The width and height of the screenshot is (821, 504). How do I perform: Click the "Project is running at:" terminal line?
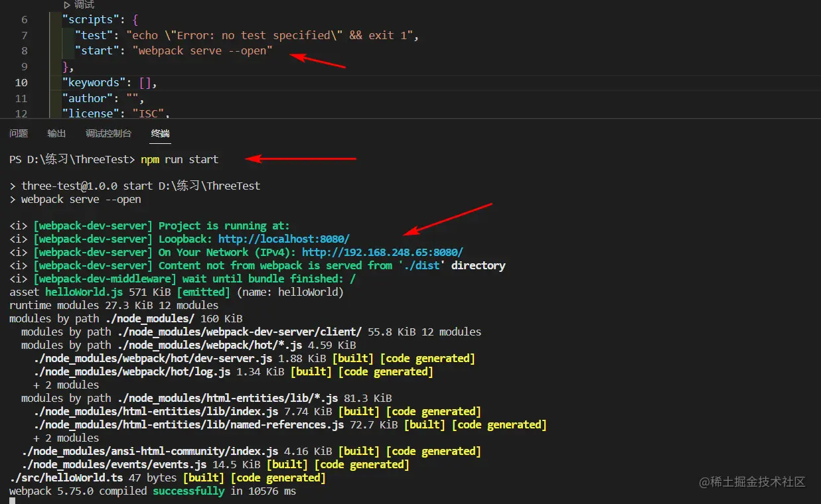coord(149,225)
